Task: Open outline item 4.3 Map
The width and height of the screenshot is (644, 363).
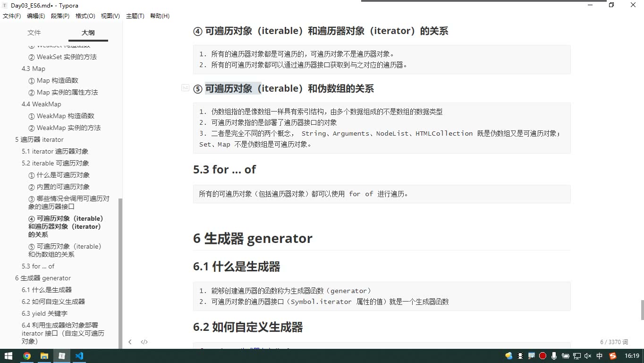Action: 34,69
